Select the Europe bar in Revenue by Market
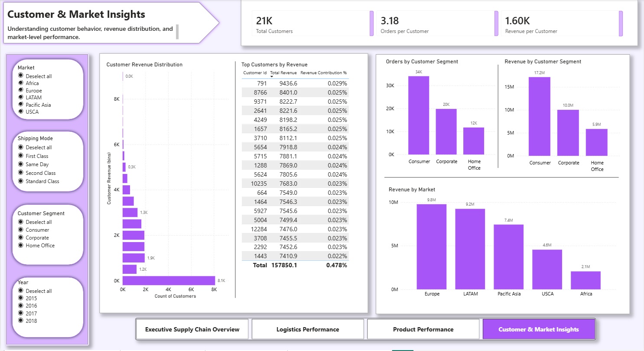 click(431, 245)
